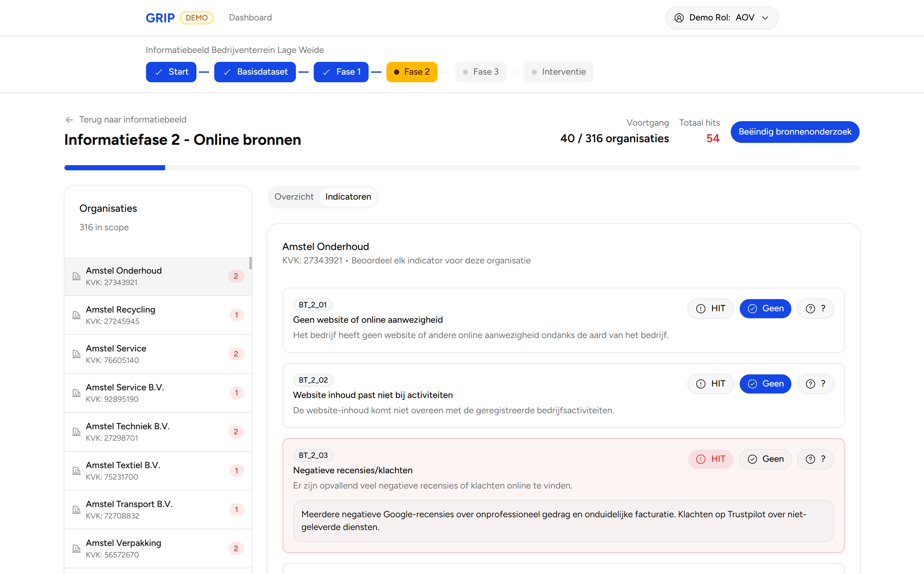Image resolution: width=924 pixels, height=574 pixels.
Task: Click the back arrow beside Terug naar informatiebeeld
Action: tap(70, 120)
